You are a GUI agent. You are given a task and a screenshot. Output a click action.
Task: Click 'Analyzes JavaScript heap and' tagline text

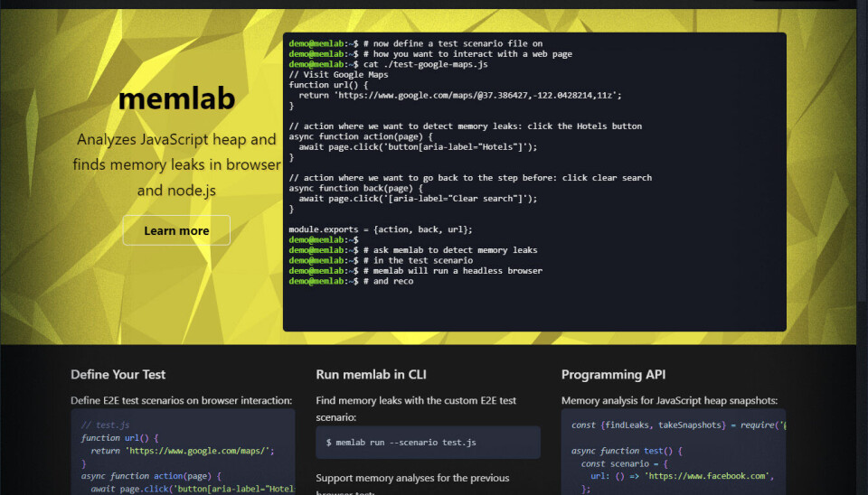[176, 139]
